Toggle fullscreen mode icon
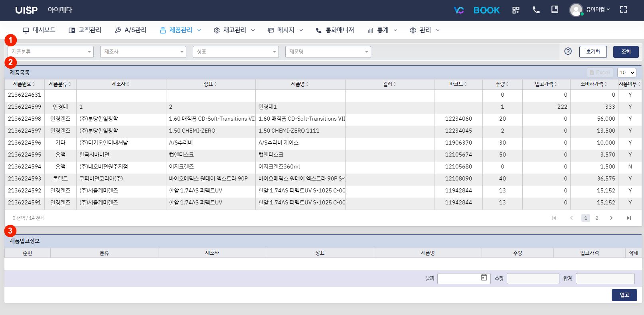Viewport: 644px width, 315px height. pyautogui.click(x=623, y=10)
